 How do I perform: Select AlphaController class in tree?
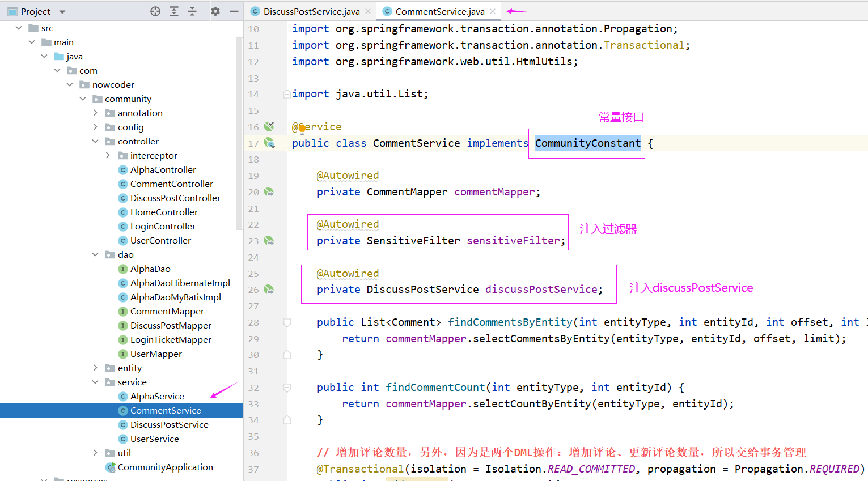pyautogui.click(x=163, y=169)
